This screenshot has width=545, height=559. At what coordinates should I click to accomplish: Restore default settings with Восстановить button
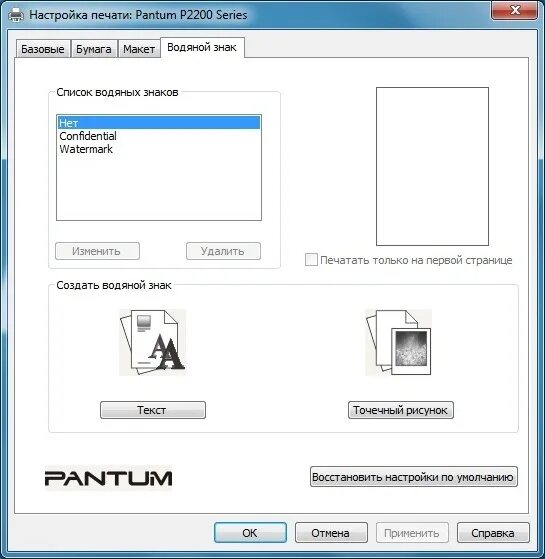click(413, 477)
